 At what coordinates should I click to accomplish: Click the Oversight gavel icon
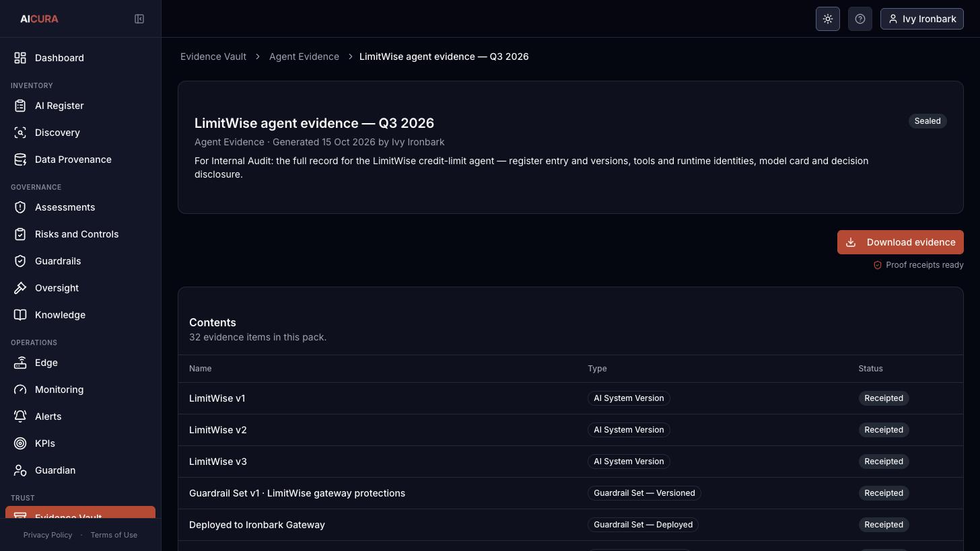point(20,288)
